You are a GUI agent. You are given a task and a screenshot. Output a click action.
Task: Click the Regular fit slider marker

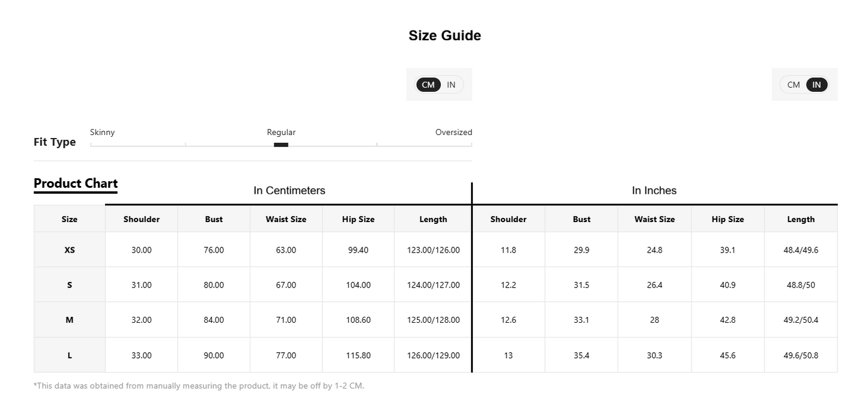(x=281, y=145)
